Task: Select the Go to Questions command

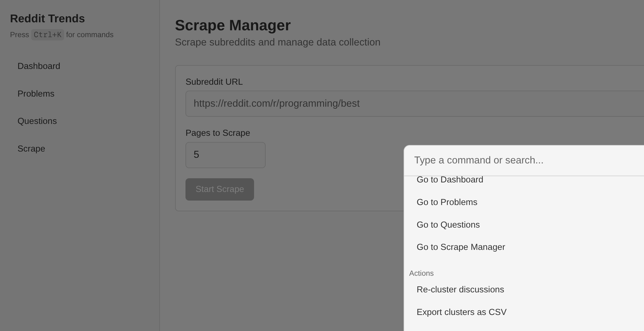Action: pos(448,225)
